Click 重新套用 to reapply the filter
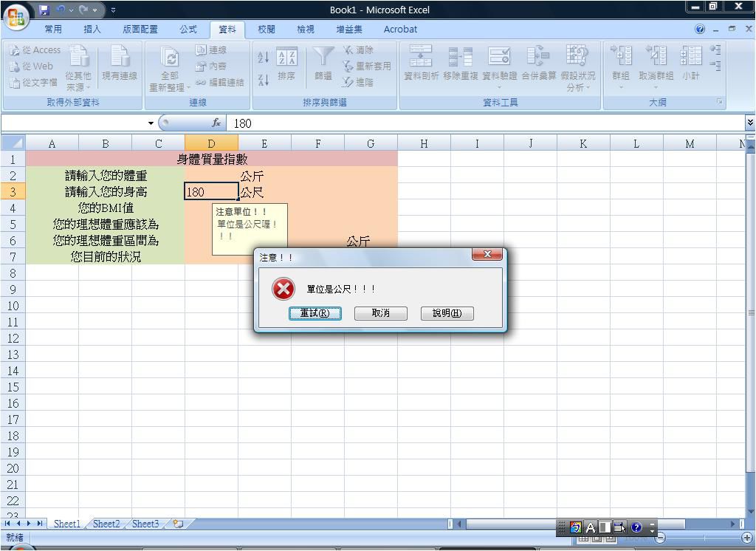This screenshot has width=756, height=551. click(x=366, y=66)
